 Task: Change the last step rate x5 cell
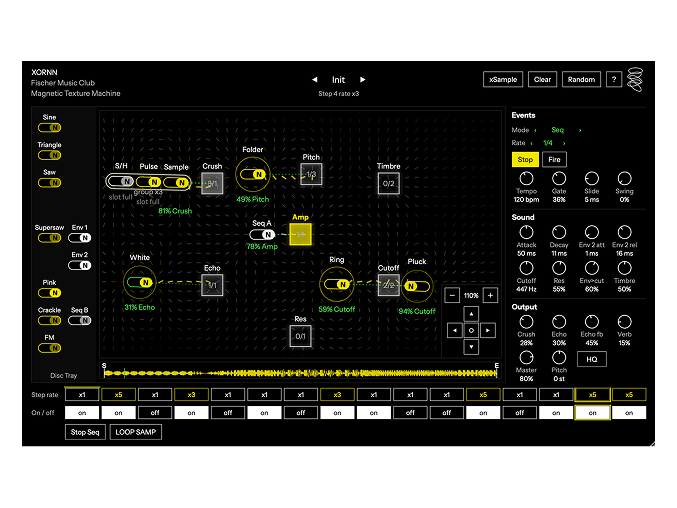point(629,394)
